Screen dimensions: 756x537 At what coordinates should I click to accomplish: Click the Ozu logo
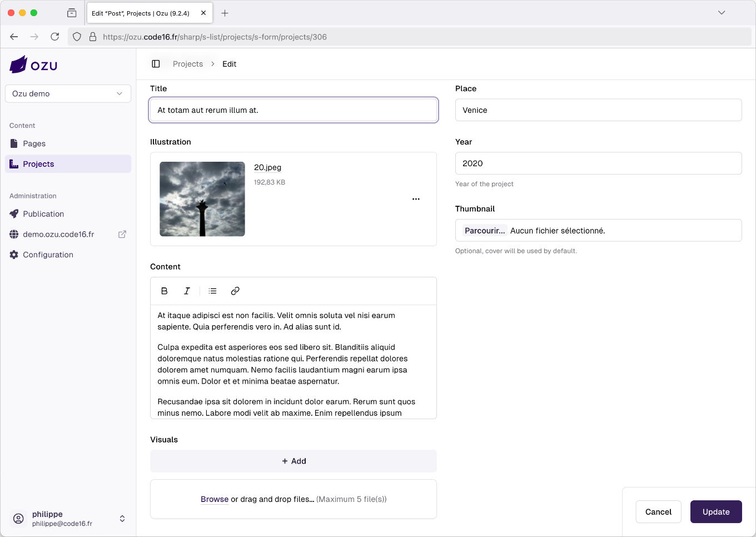33,65
